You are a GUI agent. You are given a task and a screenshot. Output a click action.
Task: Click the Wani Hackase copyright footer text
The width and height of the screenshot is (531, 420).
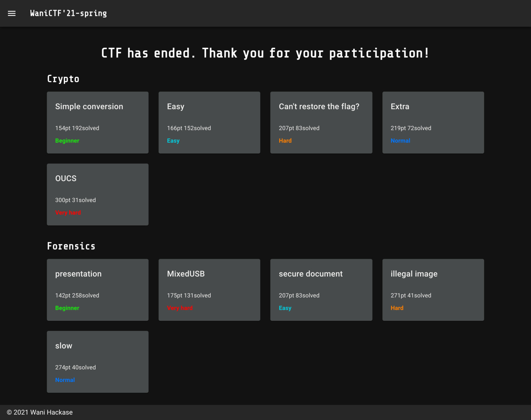(40, 412)
